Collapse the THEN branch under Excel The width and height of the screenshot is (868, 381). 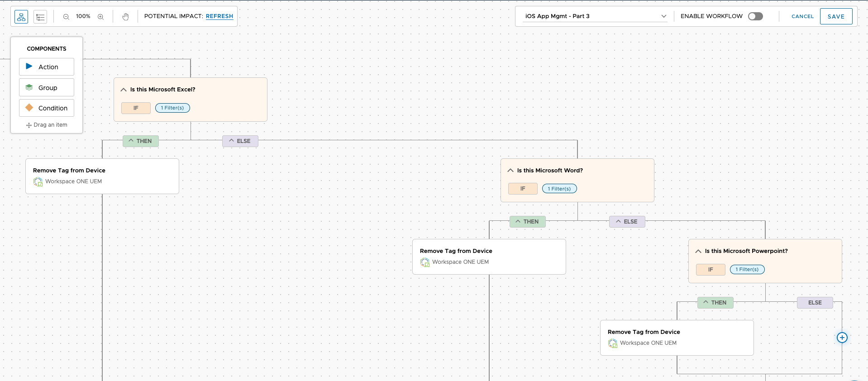click(x=141, y=141)
